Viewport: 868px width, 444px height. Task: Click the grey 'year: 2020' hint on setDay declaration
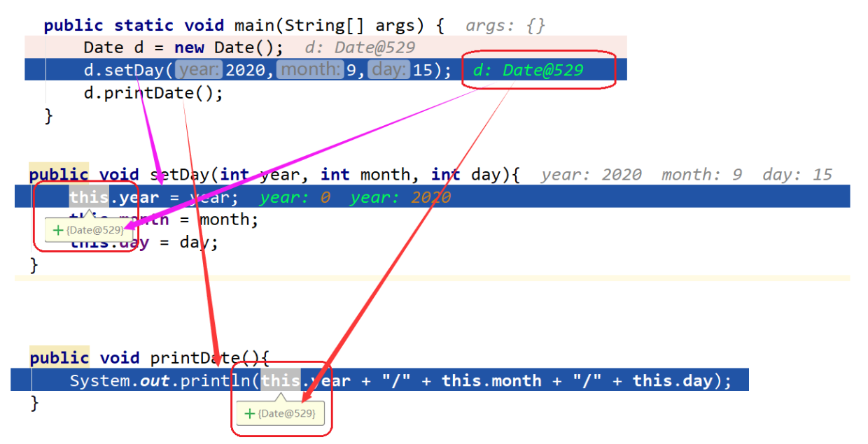pos(591,174)
